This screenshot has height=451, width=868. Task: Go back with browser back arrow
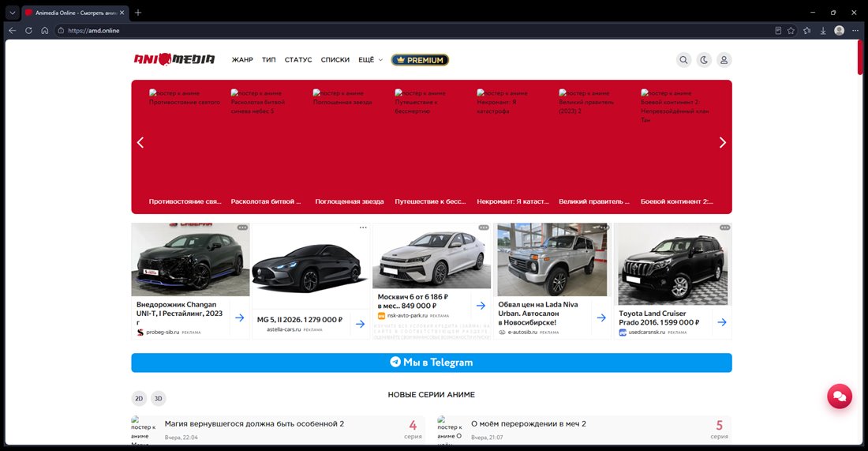12,31
